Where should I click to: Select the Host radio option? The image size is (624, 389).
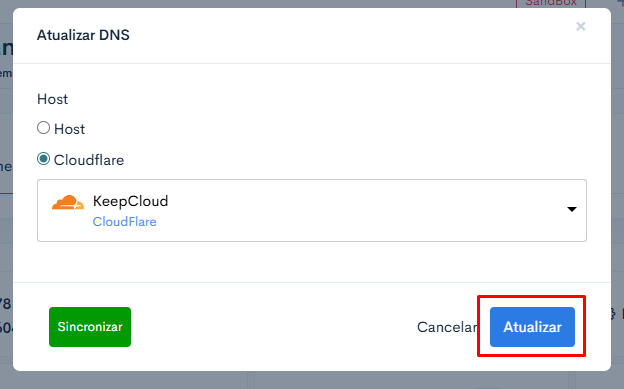[43, 128]
